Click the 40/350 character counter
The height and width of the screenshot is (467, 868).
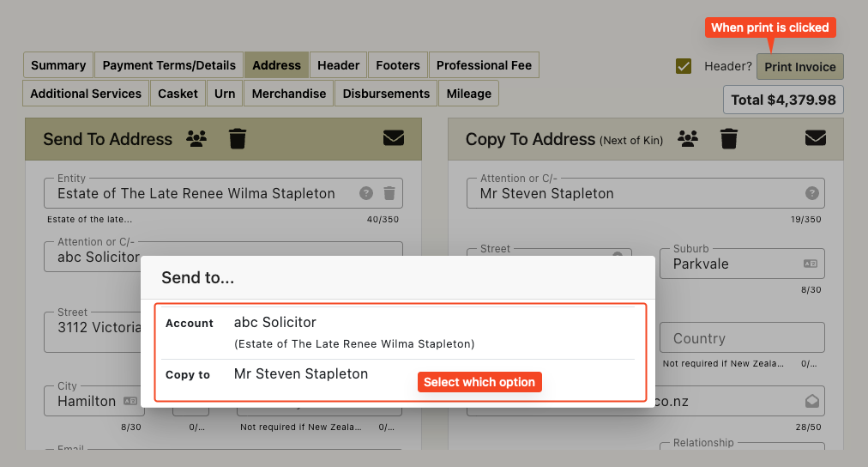383,220
